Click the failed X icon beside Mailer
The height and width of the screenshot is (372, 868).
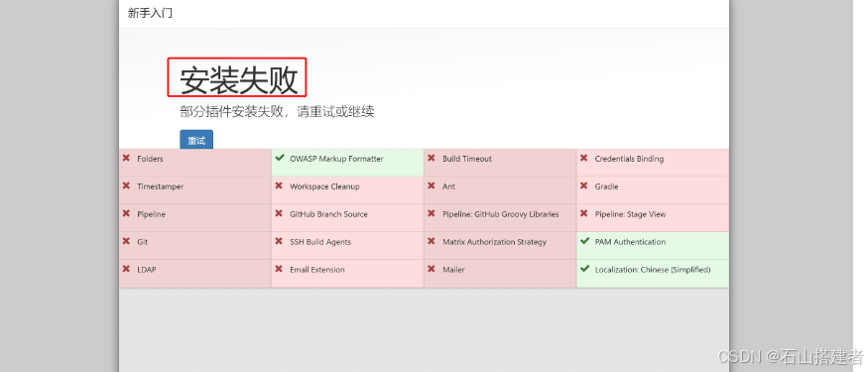[x=432, y=269]
